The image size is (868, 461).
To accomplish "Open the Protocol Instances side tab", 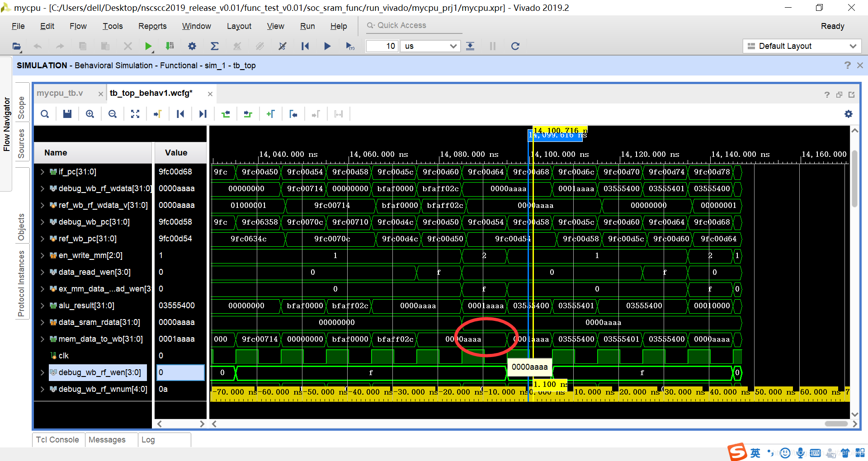I will (x=21, y=283).
